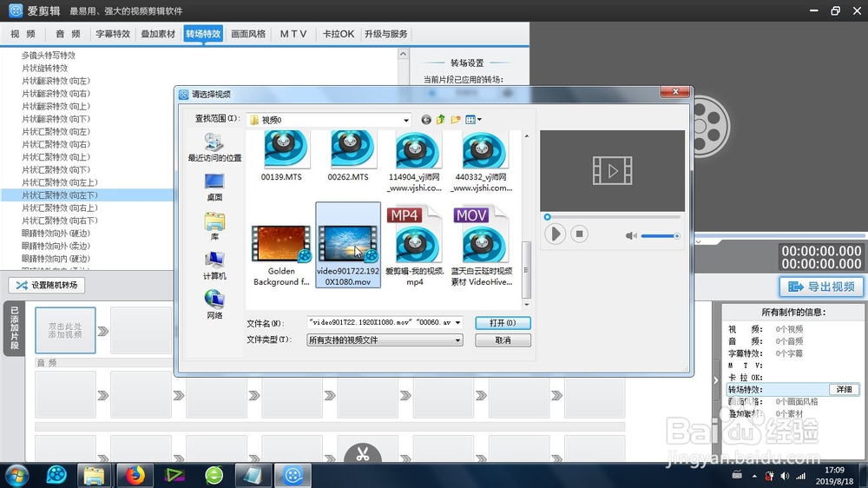Switch to the 音频 tab
Image resolution: width=868 pixels, height=488 pixels.
pyautogui.click(x=68, y=34)
